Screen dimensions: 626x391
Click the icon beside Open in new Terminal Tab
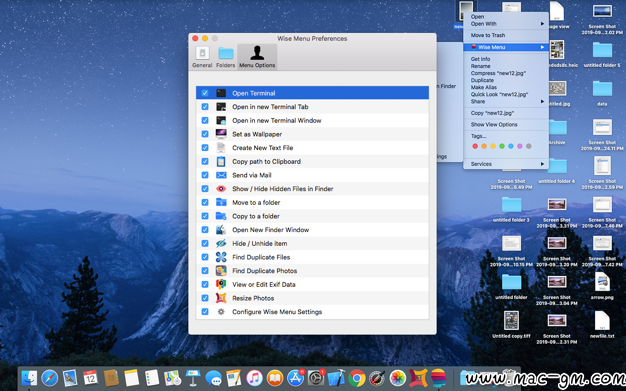point(221,107)
